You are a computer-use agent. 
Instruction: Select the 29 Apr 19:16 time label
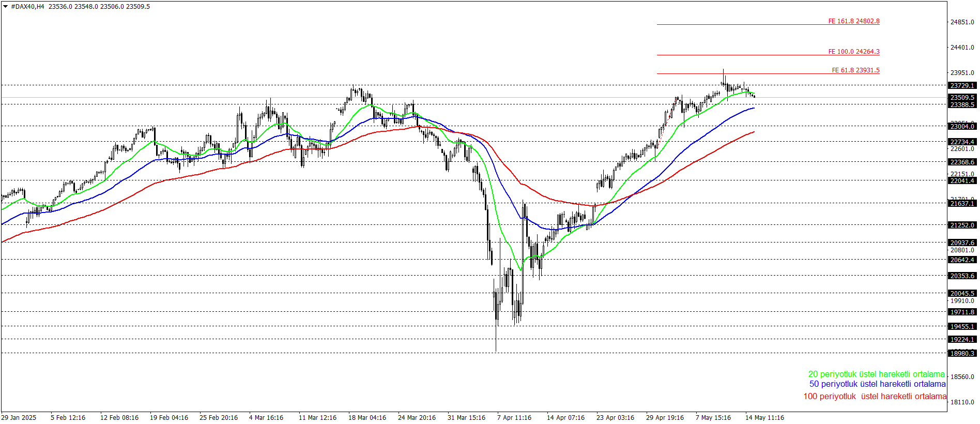click(665, 418)
